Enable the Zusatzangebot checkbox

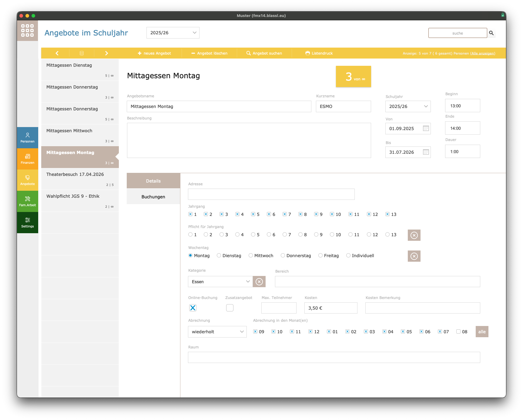click(x=230, y=308)
